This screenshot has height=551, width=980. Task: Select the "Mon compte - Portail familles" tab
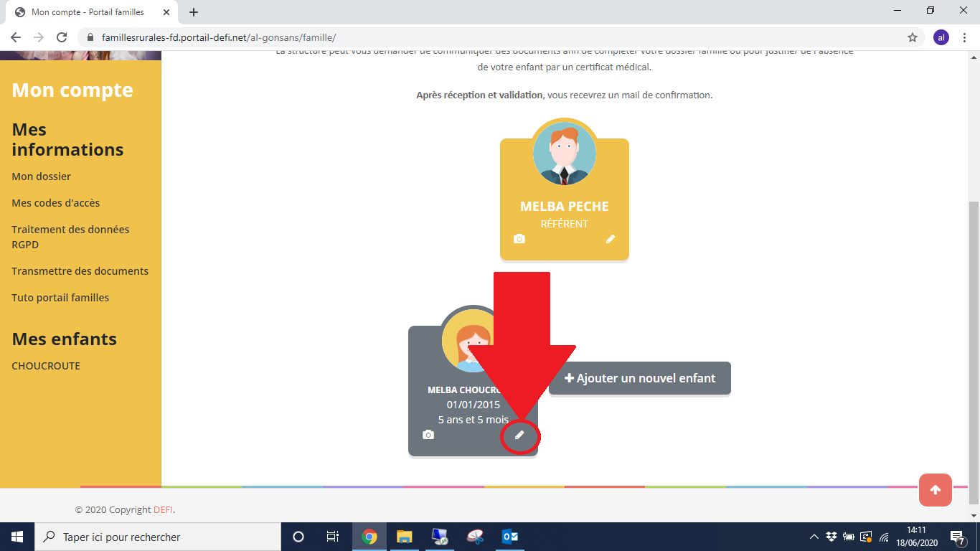click(88, 12)
